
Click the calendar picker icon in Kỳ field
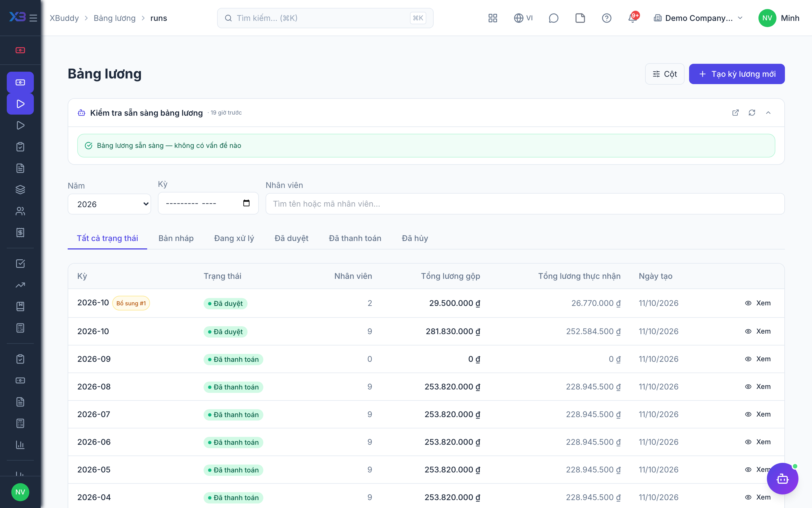(246, 203)
